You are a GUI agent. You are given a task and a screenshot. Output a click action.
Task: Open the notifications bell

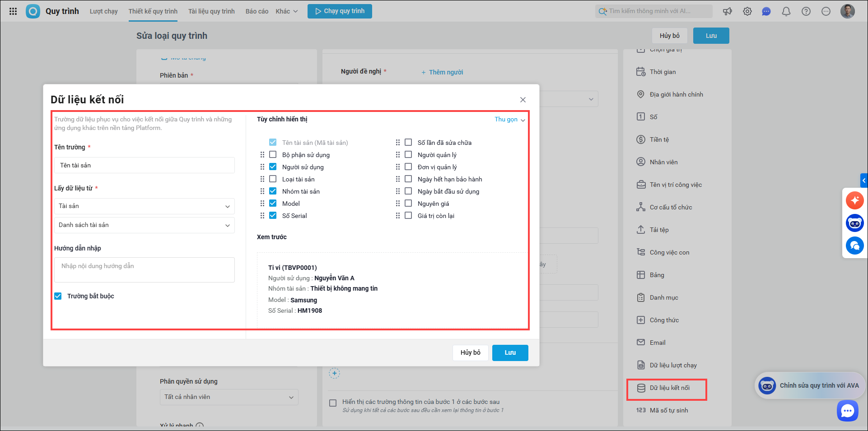point(786,11)
